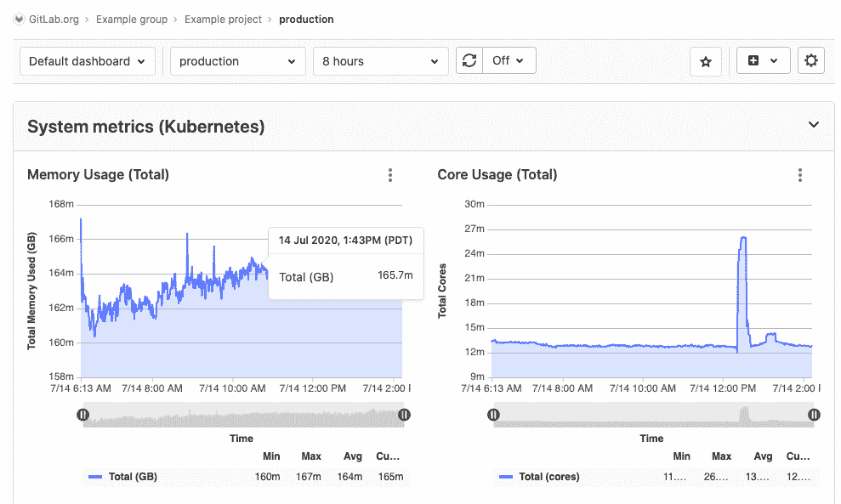Click the left brush handle under Memory Usage
Image resolution: width=841 pixels, height=504 pixels.
pyautogui.click(x=82, y=414)
